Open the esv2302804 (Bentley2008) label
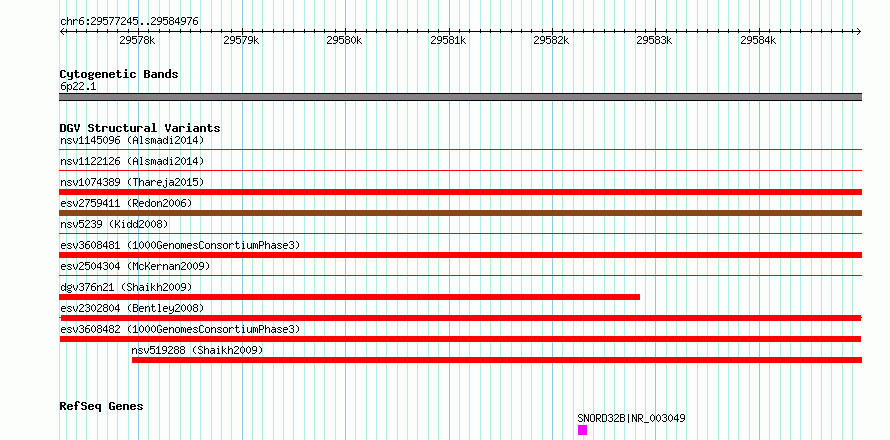 [132, 308]
